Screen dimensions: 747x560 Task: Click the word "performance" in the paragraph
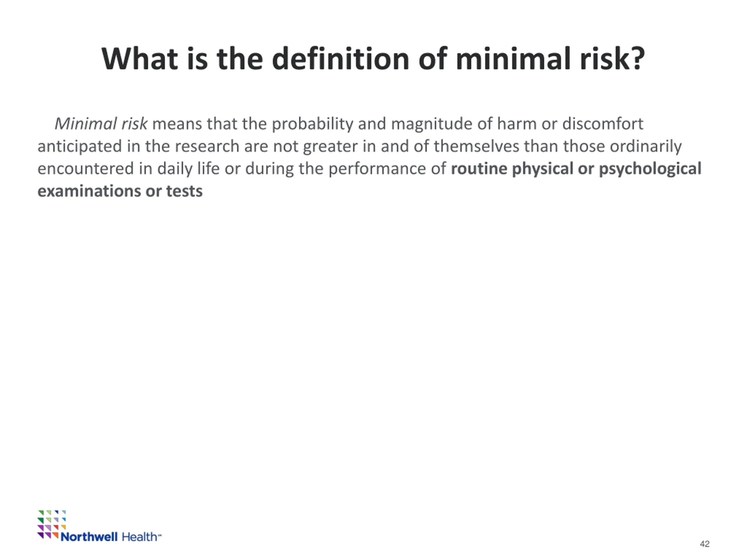(x=377, y=169)
